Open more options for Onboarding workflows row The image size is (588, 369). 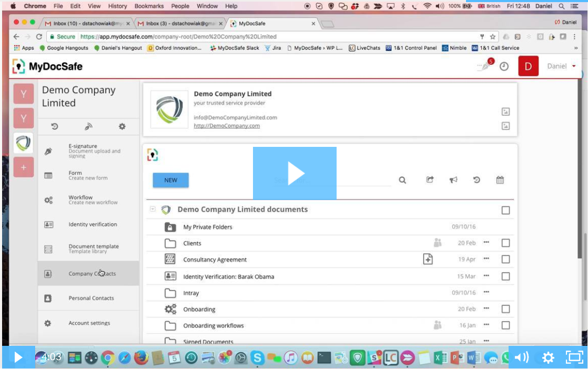point(486,324)
